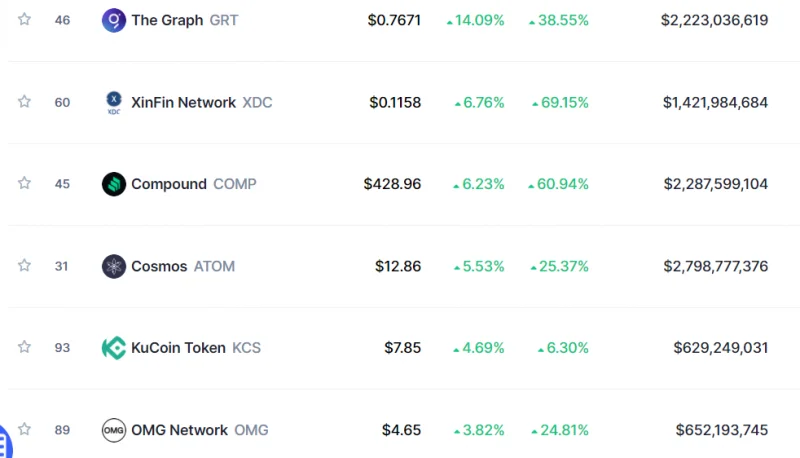The width and height of the screenshot is (800, 458).
Task: Open the blue chat widget icon
Action: (4, 443)
